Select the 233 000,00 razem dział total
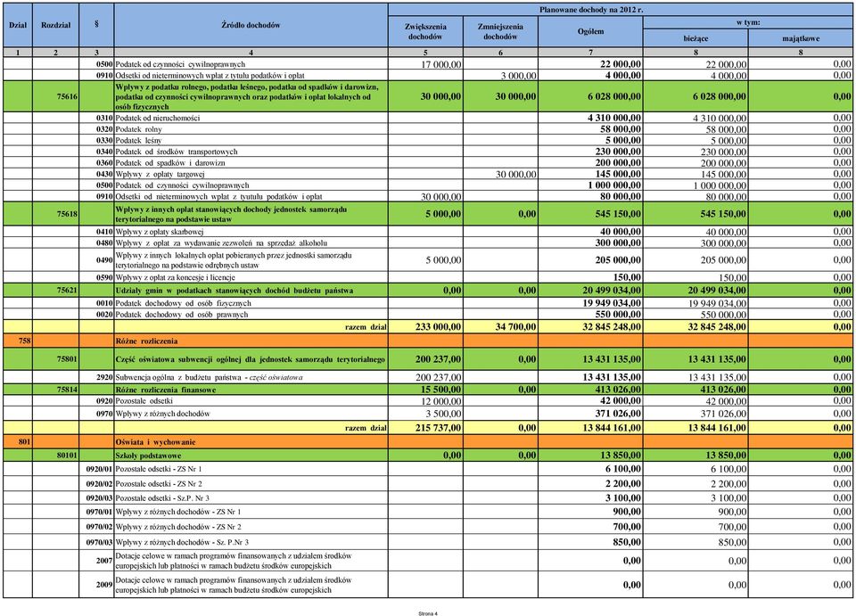 [438, 327]
